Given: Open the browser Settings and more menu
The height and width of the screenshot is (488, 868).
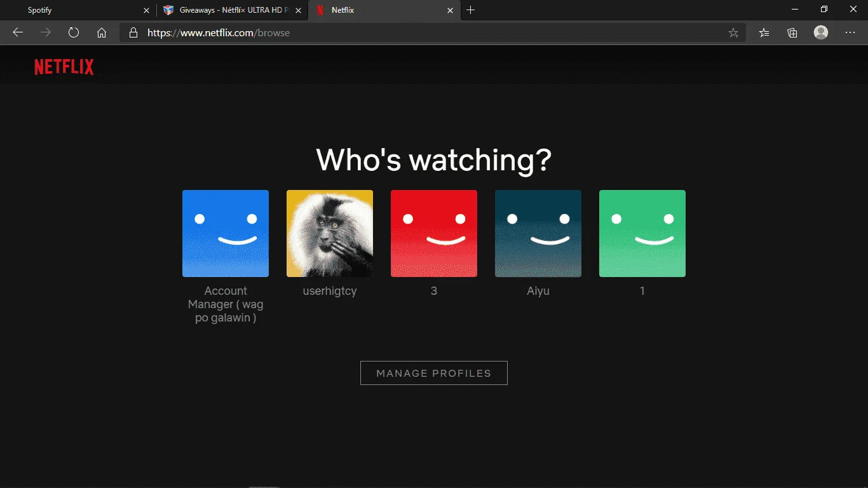Looking at the screenshot, I should point(850,32).
